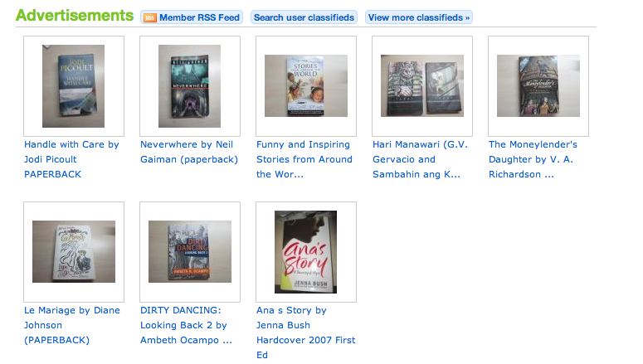Follow Funny and Inspiring Stories link
This screenshot has height=364, width=643.
point(304,159)
